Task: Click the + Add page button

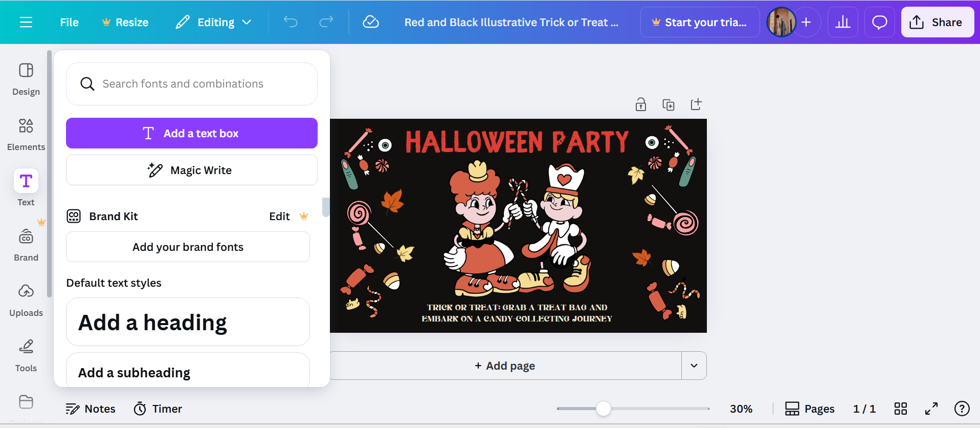Action: tap(505, 366)
